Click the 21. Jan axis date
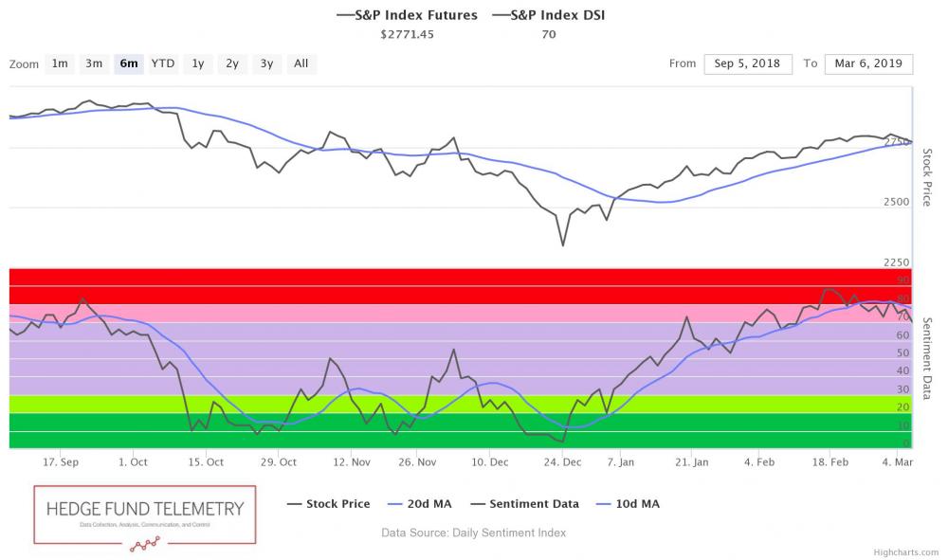This screenshot has height=560, width=948. 692,462
